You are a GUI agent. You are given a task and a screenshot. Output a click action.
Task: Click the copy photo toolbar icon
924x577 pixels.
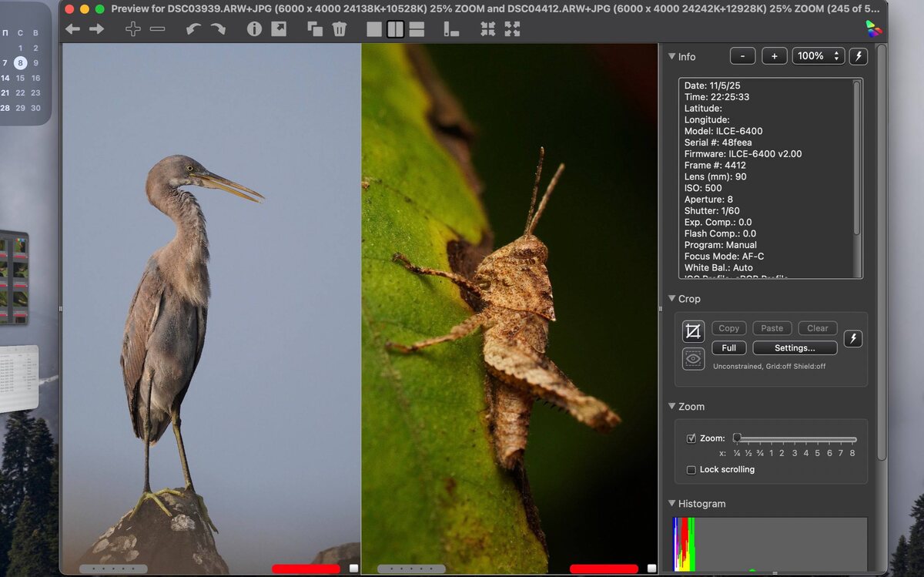[x=315, y=29]
